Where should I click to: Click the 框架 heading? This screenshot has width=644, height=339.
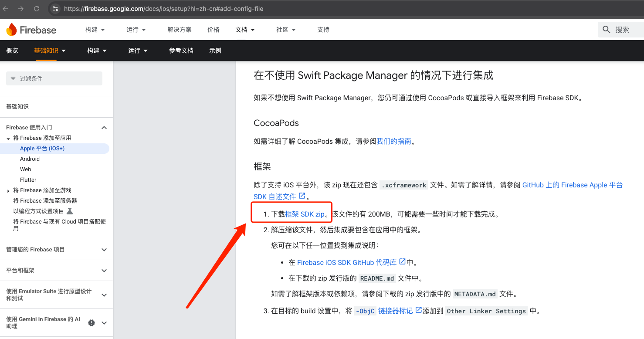262,166
